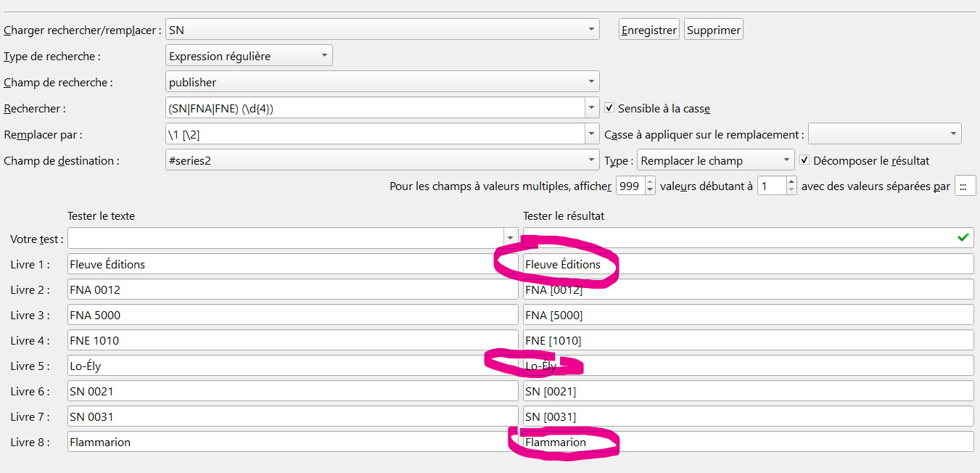The height and width of the screenshot is (473, 980).
Task: Click the Supprimer button
Action: 714,30
